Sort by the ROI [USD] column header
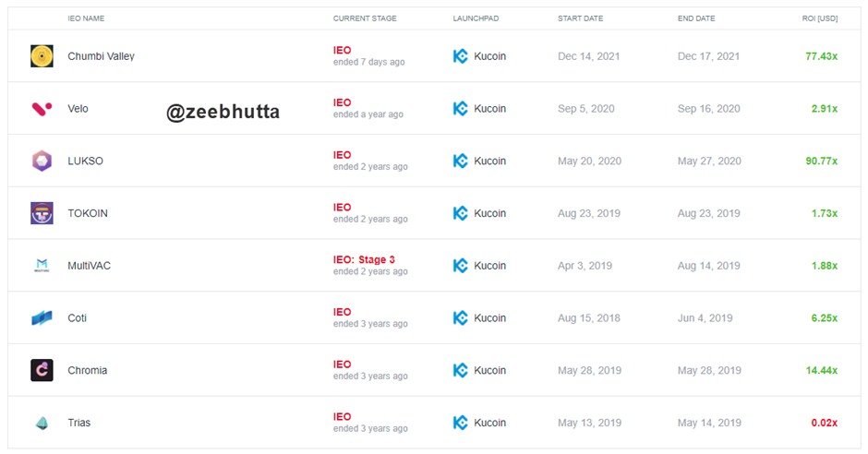This screenshot has width=868, height=454. click(x=819, y=18)
